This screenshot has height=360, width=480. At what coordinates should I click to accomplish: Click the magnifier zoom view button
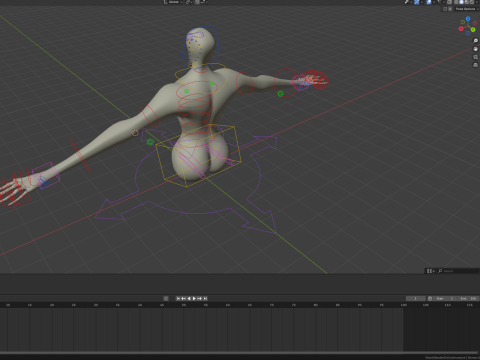pyautogui.click(x=475, y=41)
